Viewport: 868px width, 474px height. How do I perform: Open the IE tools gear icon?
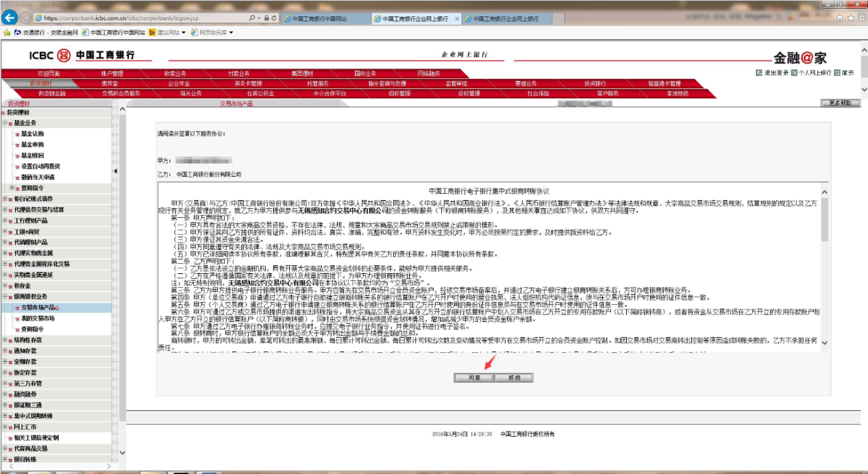tap(860, 18)
